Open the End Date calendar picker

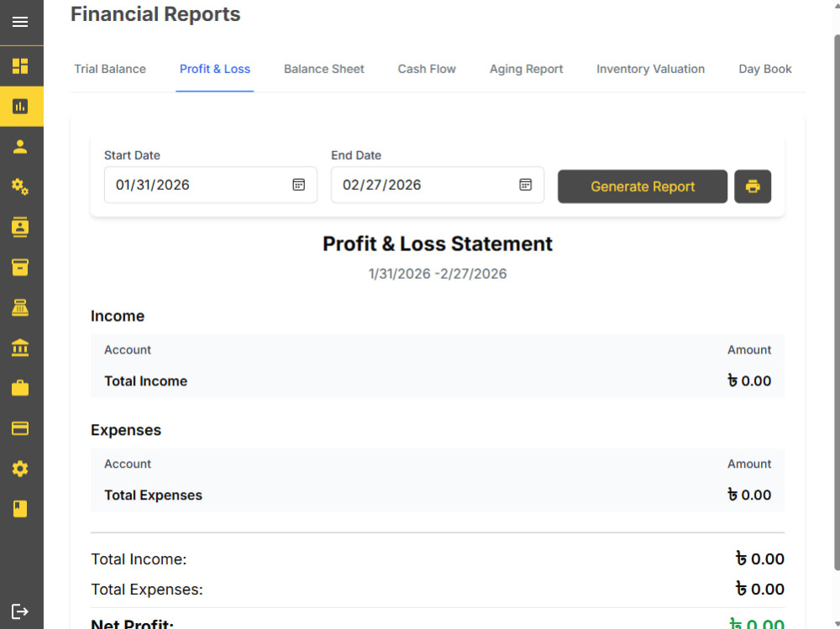[x=526, y=185]
